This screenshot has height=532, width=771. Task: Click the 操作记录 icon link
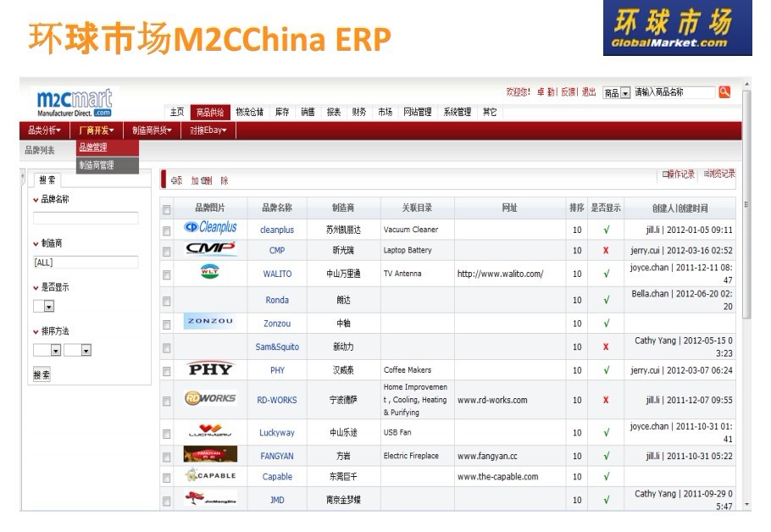coord(678,174)
